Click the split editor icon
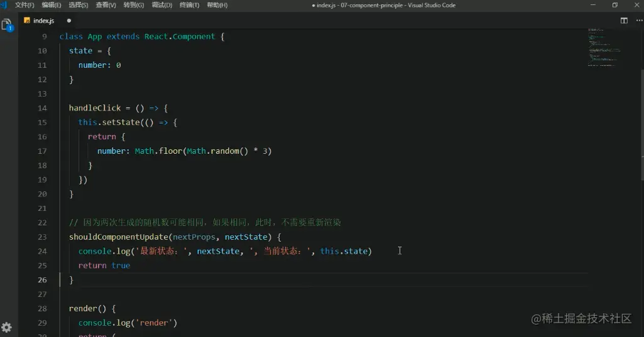Viewport: 644px width, 337px height. [624, 21]
